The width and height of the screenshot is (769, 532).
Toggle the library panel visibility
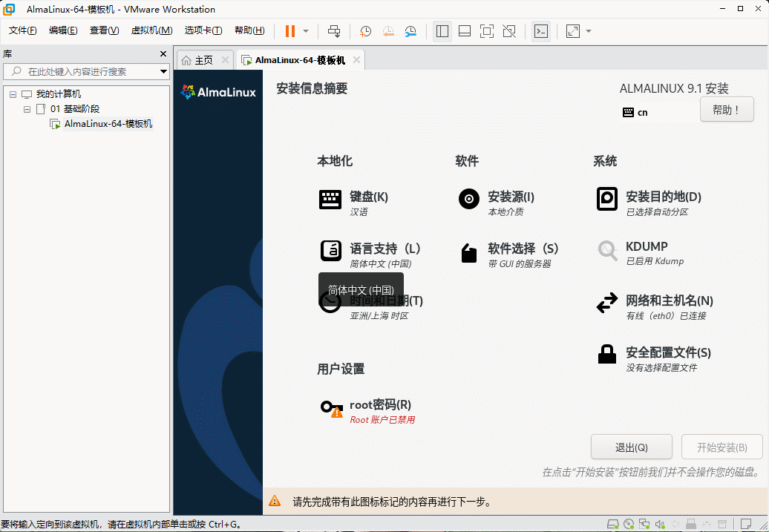tap(442, 31)
